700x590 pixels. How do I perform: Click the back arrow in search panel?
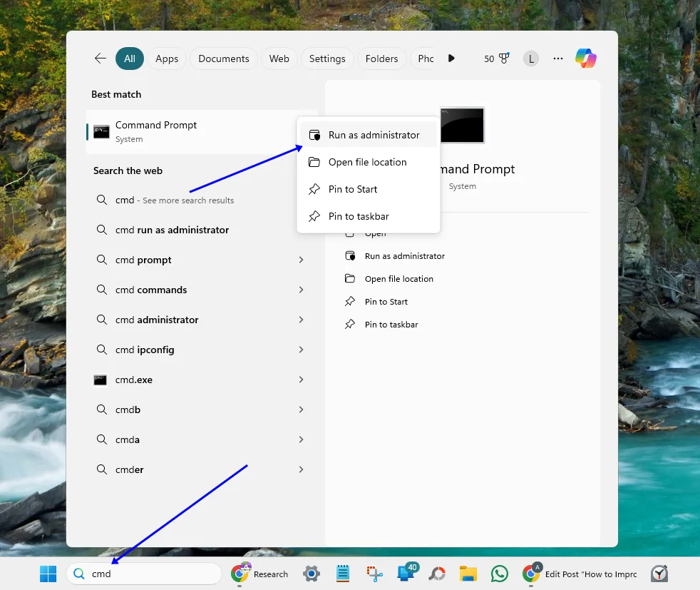(101, 59)
